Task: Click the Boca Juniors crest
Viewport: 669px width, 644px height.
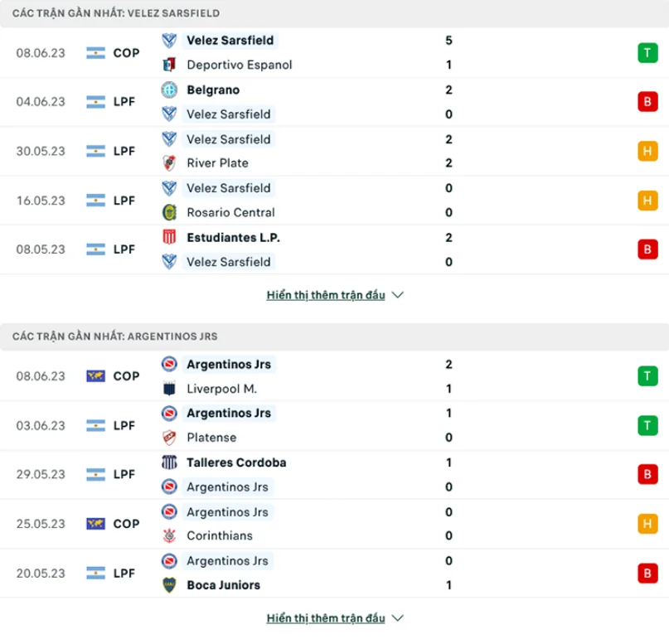Action: point(170,585)
